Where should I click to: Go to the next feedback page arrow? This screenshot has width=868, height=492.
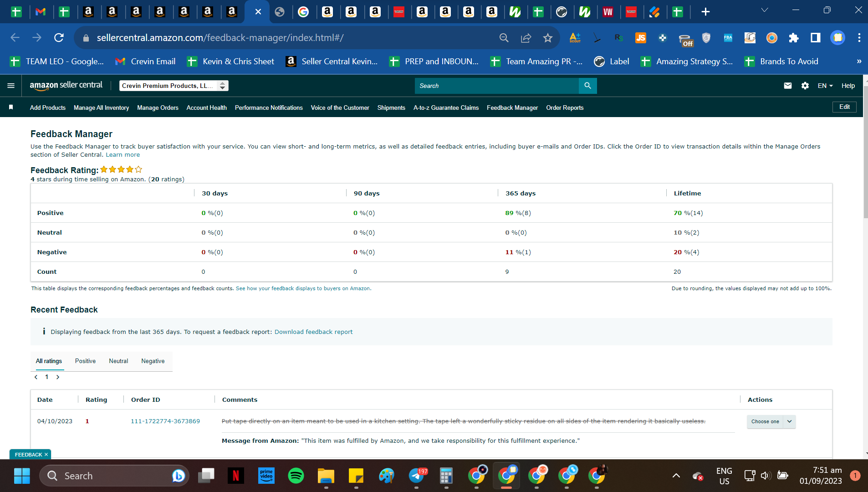click(x=58, y=377)
